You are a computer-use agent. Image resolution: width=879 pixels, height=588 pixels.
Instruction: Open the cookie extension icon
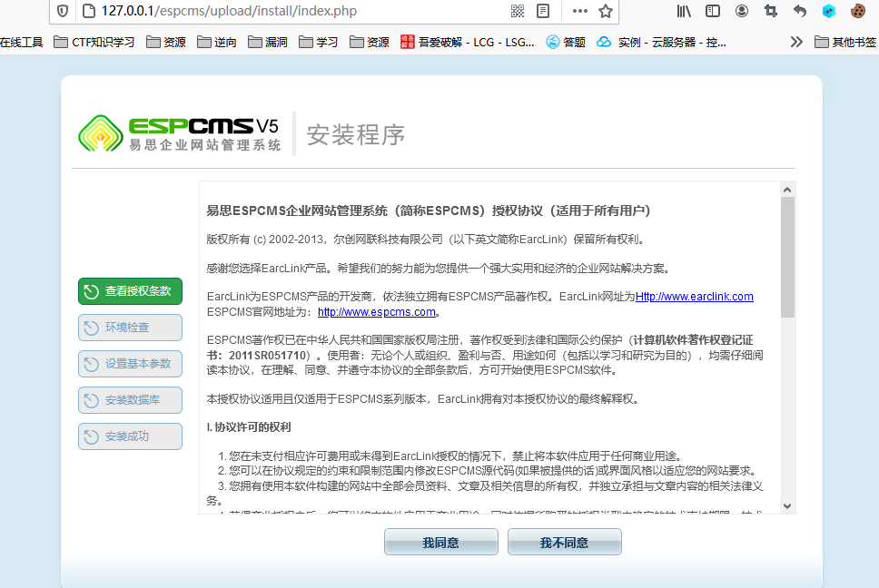click(858, 11)
